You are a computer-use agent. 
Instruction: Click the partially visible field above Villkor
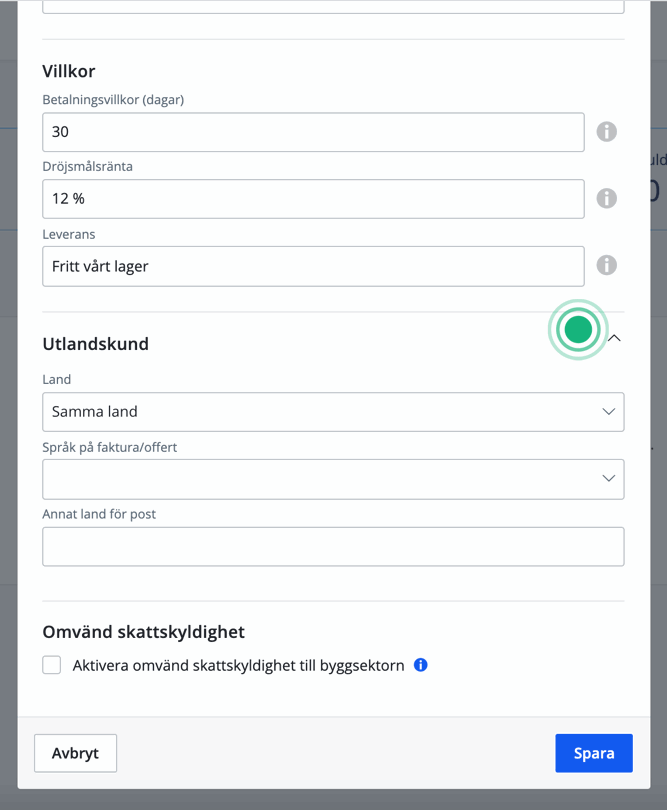pyautogui.click(x=333, y=6)
